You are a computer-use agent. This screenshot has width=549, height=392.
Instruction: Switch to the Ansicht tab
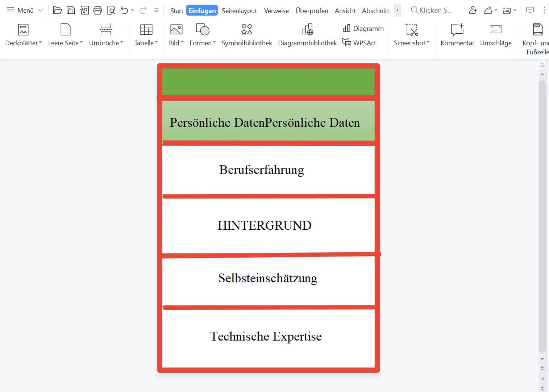pyautogui.click(x=345, y=11)
